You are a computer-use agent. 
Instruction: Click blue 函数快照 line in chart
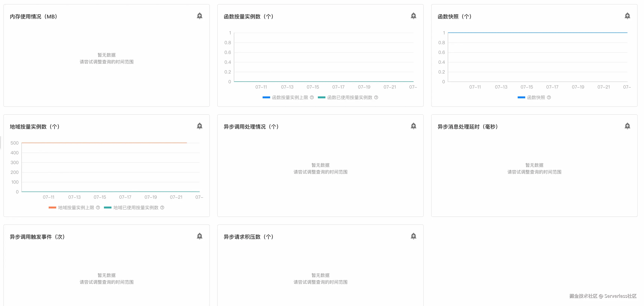click(537, 33)
